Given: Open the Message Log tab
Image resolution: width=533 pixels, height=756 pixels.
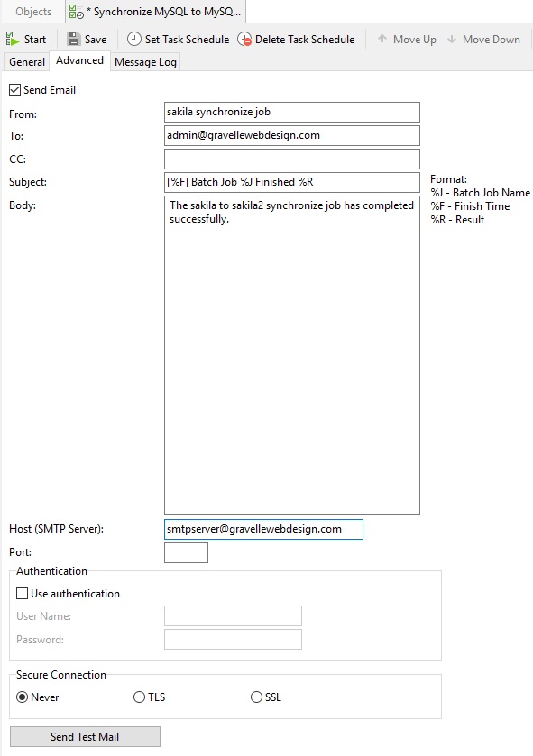Looking at the screenshot, I should coord(145,62).
